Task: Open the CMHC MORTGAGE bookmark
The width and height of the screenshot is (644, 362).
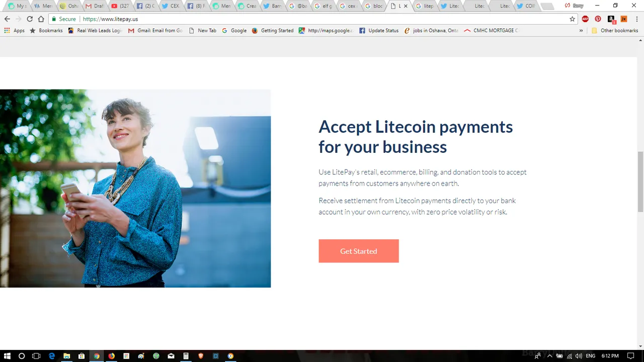Action: click(491, 31)
